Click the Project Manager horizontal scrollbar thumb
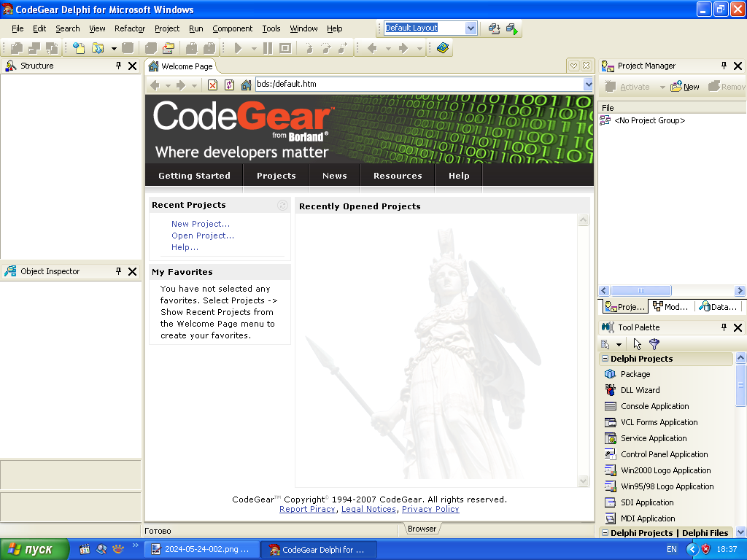Screen dimensions: 747x560 (640, 290)
